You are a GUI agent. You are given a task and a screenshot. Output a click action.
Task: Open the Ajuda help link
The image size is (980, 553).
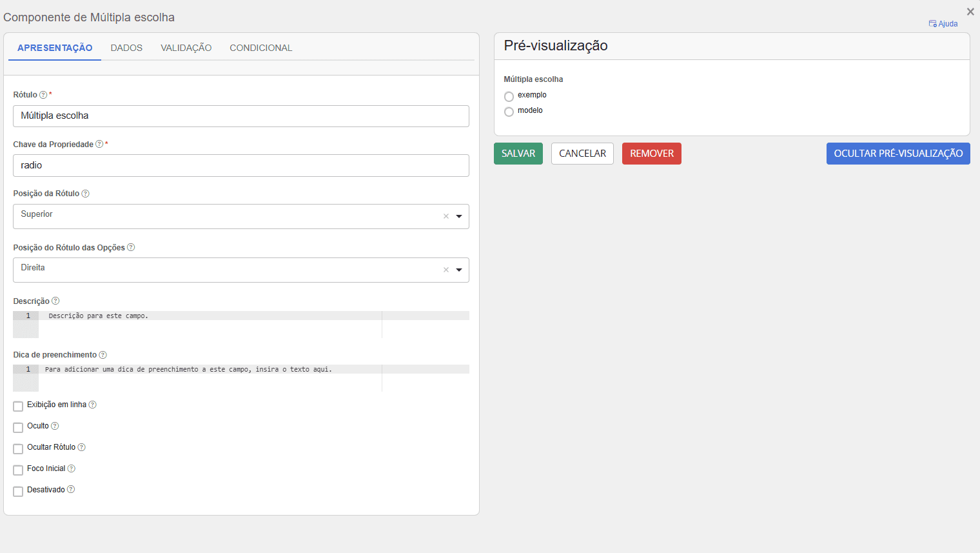point(943,24)
